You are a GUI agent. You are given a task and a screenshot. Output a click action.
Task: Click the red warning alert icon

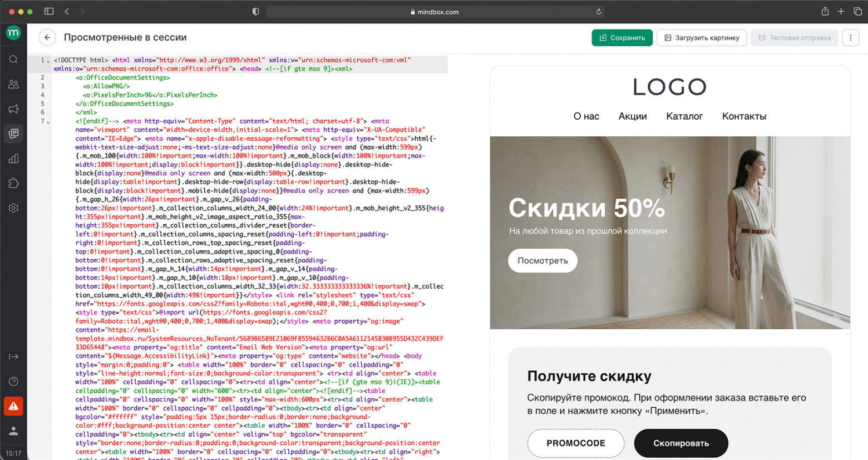(x=13, y=405)
